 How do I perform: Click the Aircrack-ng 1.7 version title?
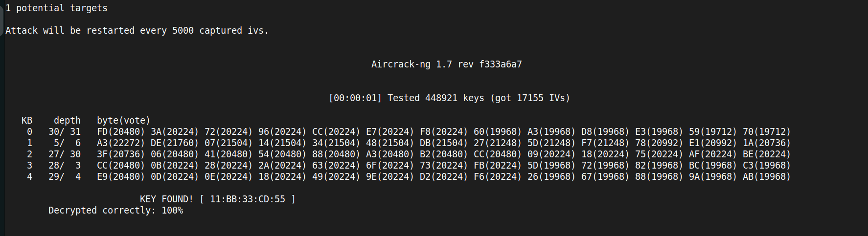click(x=446, y=64)
